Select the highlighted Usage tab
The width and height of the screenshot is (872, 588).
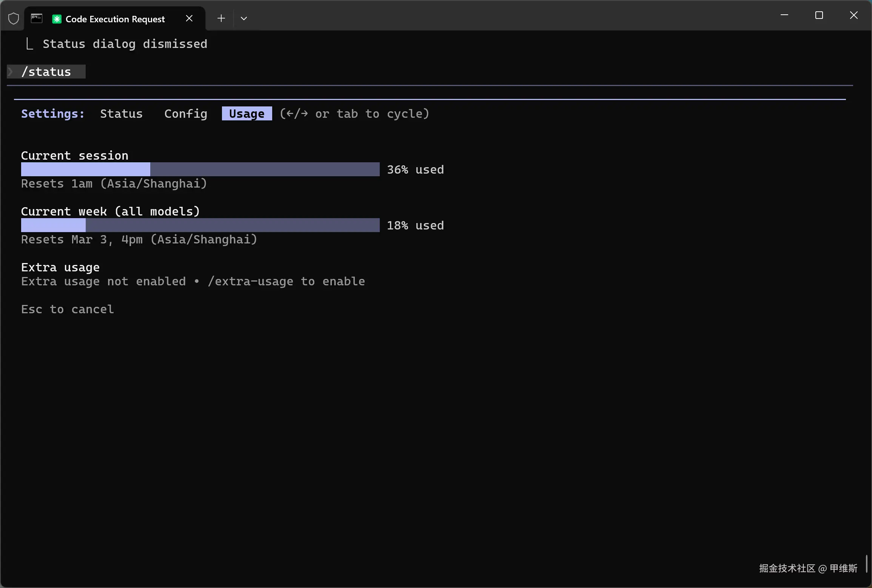[247, 114]
